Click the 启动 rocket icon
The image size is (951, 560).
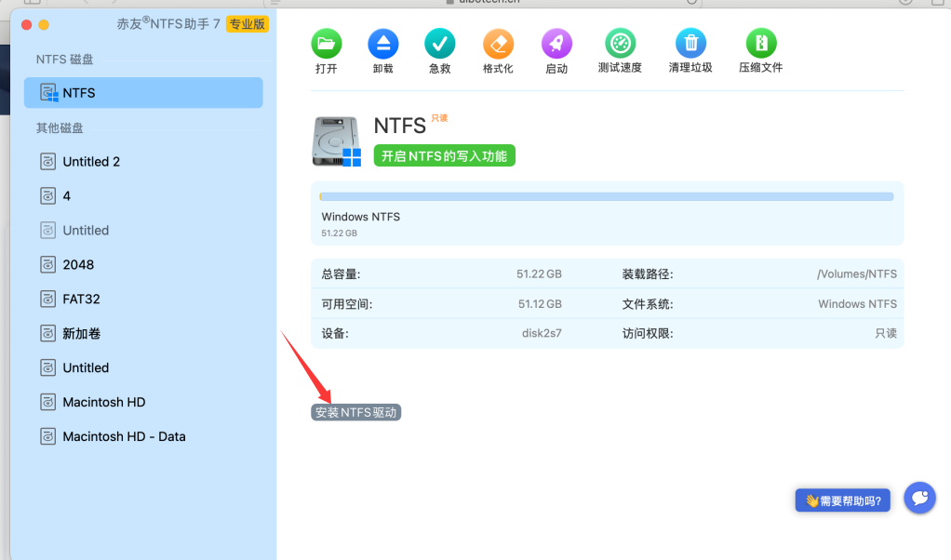click(556, 44)
